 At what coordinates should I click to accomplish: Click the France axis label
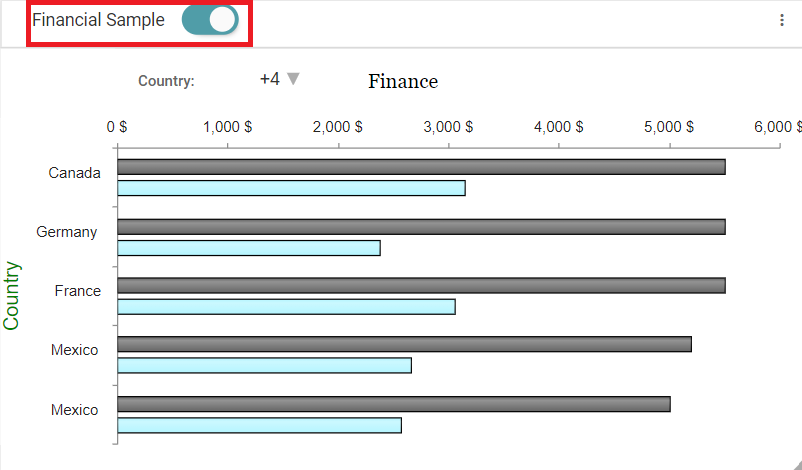[x=77, y=291]
